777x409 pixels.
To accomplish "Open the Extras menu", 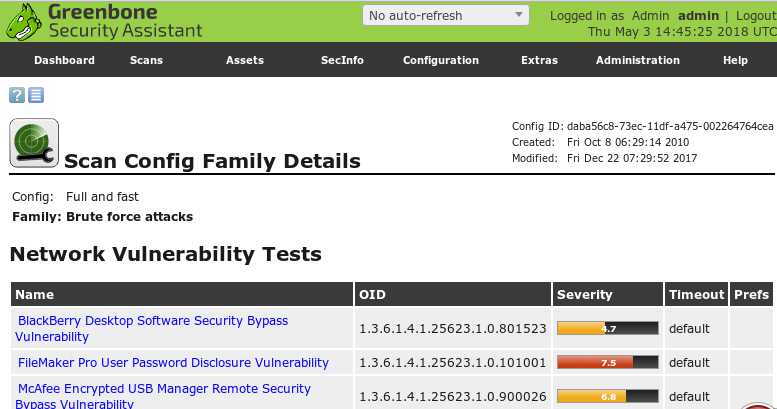I will click(539, 60).
